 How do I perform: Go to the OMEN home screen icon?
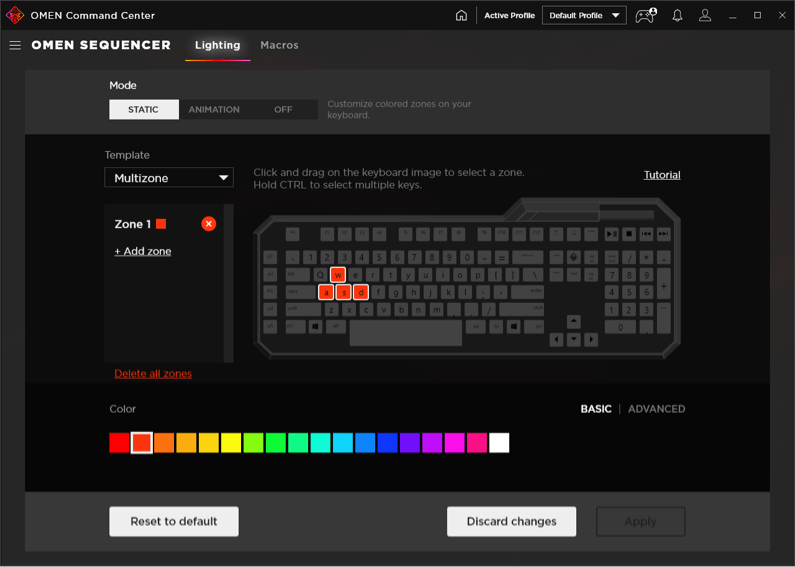click(x=461, y=16)
